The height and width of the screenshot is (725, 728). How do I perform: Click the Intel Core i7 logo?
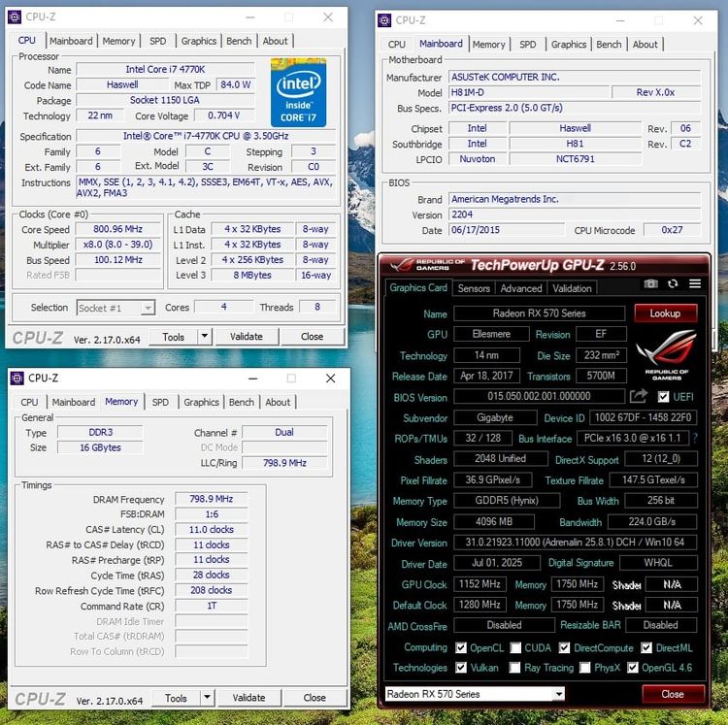click(298, 92)
